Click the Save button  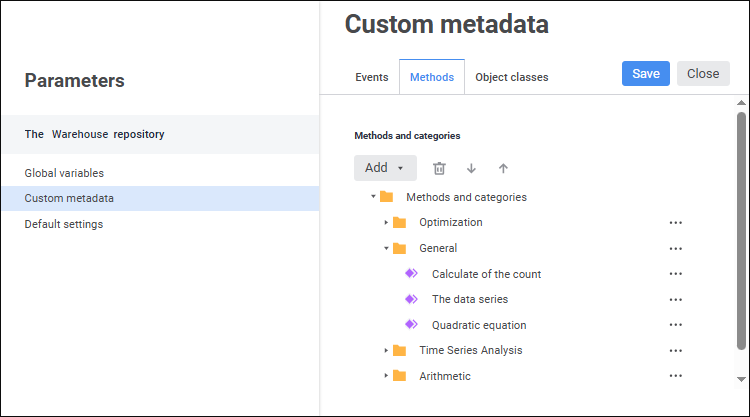pyautogui.click(x=646, y=74)
